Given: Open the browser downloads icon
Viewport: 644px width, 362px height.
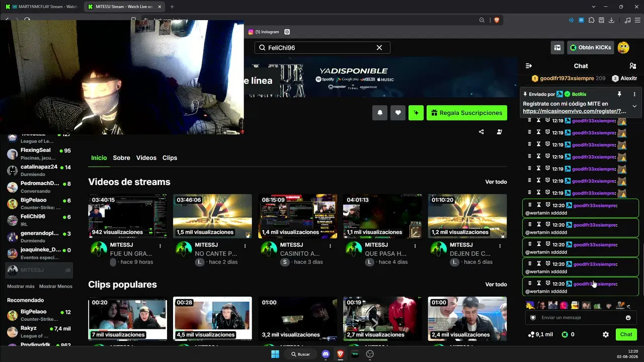Looking at the screenshot, I should tap(612, 20).
